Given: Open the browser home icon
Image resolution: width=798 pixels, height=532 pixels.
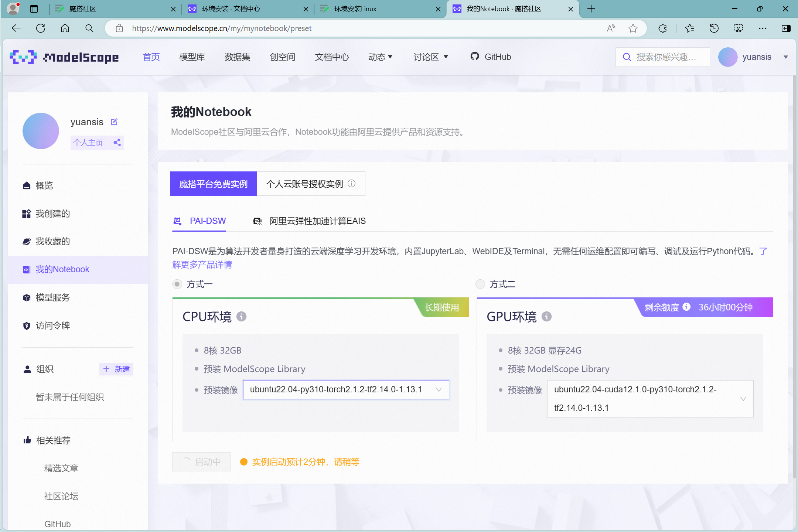Looking at the screenshot, I should 65,28.
